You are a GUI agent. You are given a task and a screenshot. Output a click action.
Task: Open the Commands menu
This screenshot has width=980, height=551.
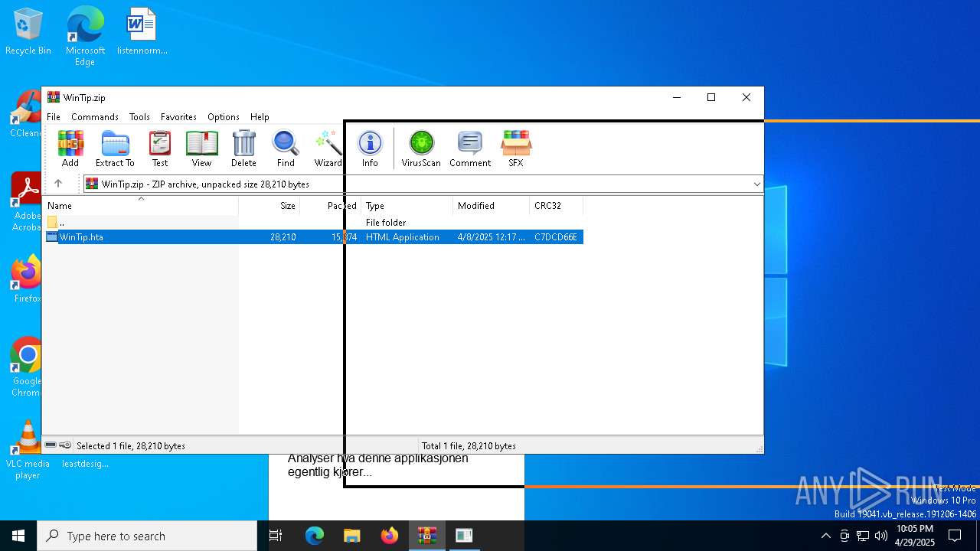[x=95, y=117]
